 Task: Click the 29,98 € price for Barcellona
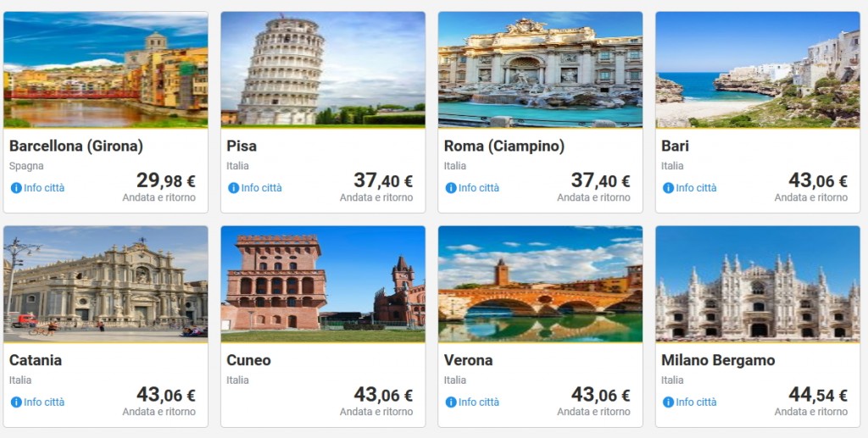[x=165, y=180]
